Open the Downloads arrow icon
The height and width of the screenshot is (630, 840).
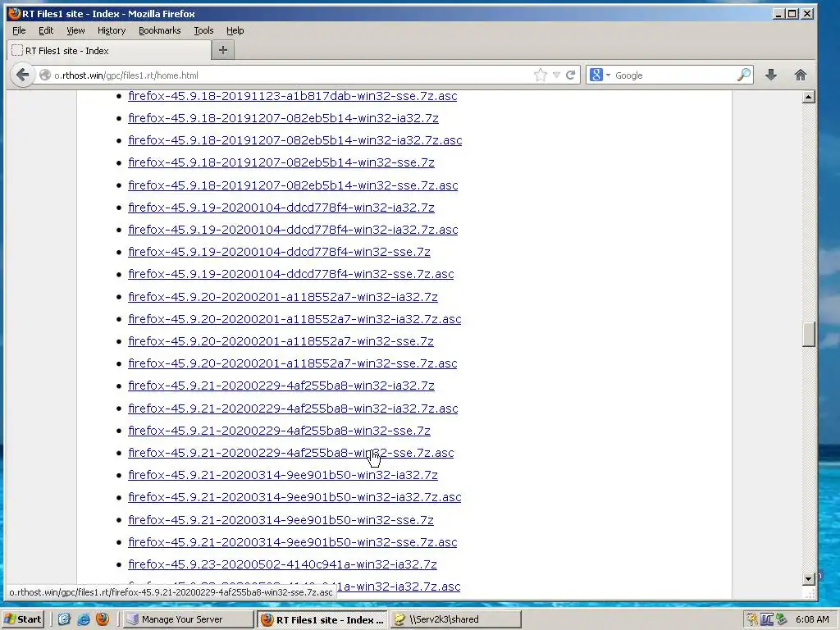click(771, 75)
